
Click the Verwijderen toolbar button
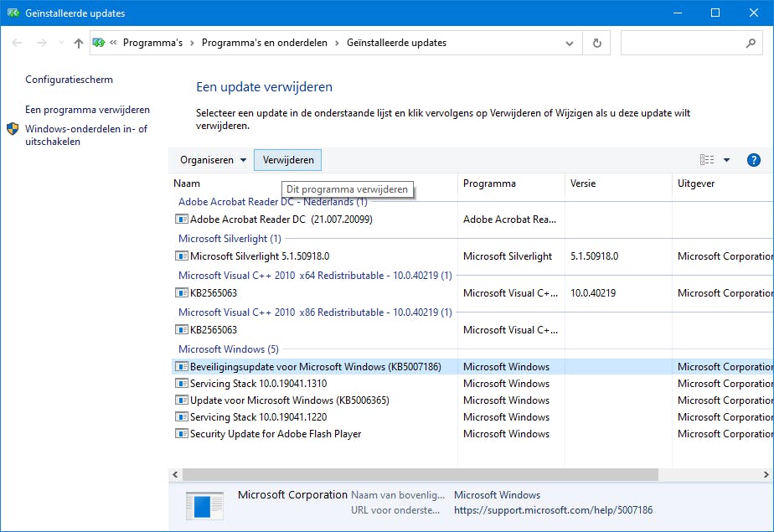coord(288,160)
